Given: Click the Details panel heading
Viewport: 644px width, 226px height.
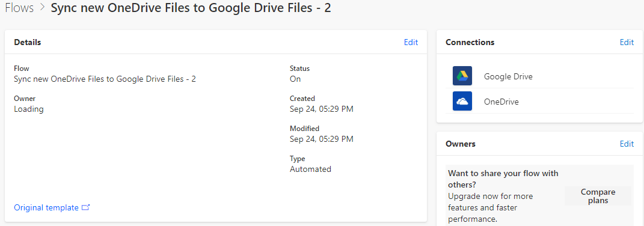Looking at the screenshot, I should click(x=28, y=42).
